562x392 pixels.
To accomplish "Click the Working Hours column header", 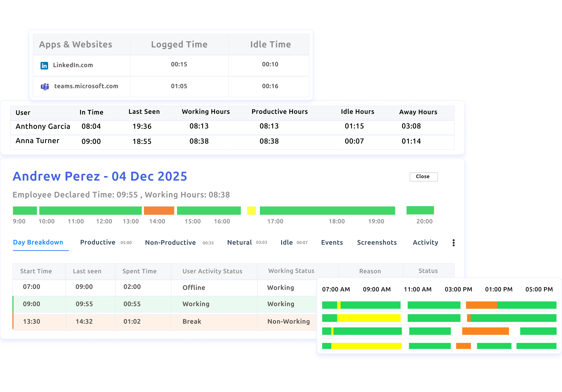I will click(206, 112).
